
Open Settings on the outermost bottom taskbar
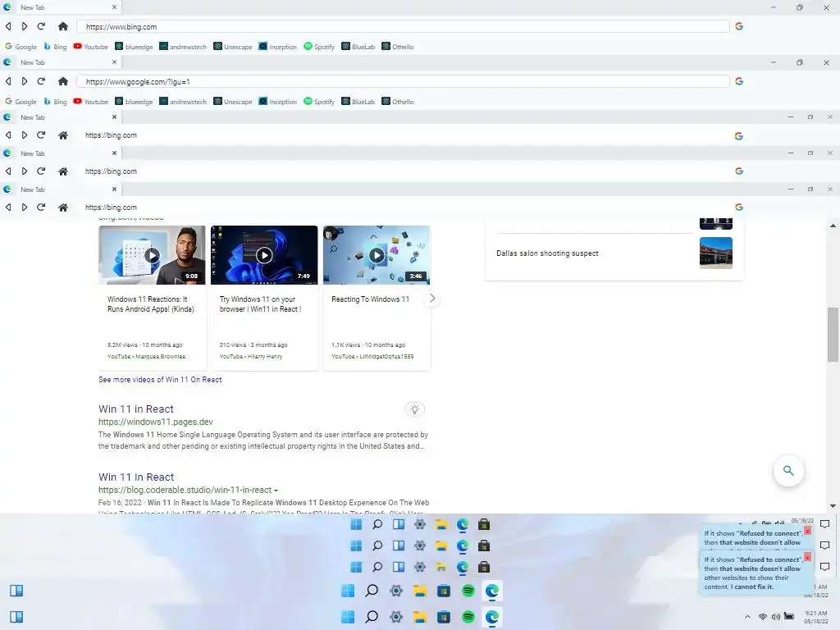(396, 617)
